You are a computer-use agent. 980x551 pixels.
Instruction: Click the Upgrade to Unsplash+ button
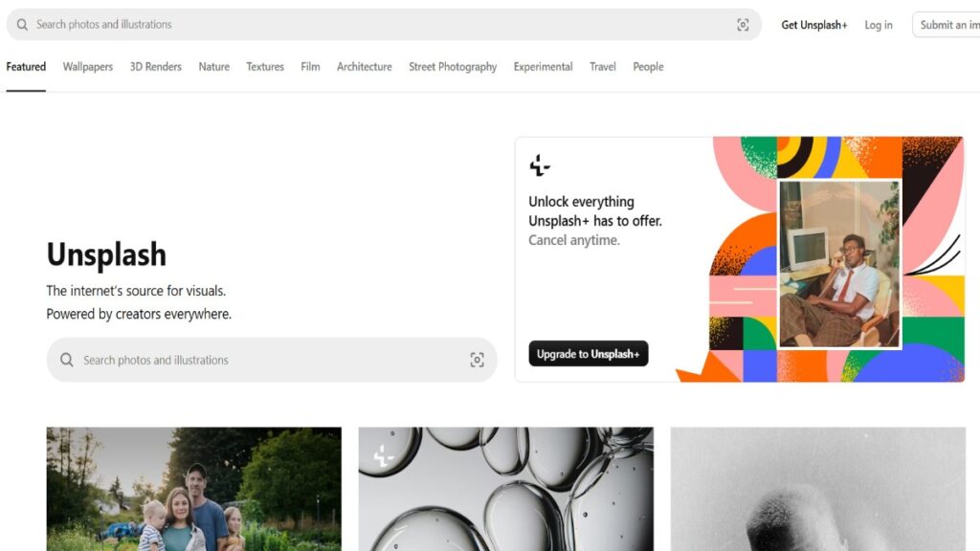pyautogui.click(x=589, y=354)
